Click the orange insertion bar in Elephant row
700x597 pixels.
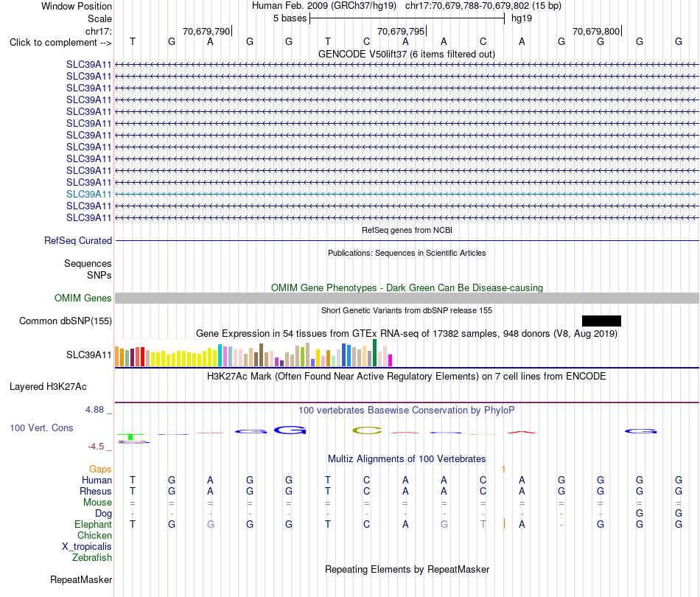click(x=504, y=524)
